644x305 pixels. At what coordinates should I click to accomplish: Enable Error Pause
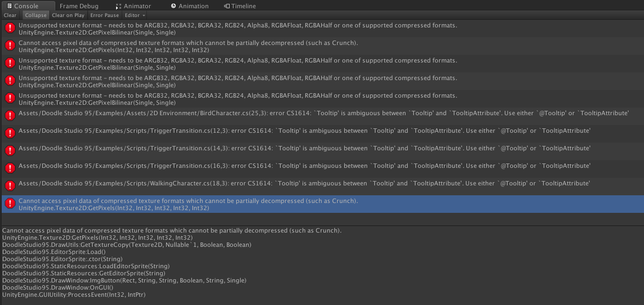104,15
